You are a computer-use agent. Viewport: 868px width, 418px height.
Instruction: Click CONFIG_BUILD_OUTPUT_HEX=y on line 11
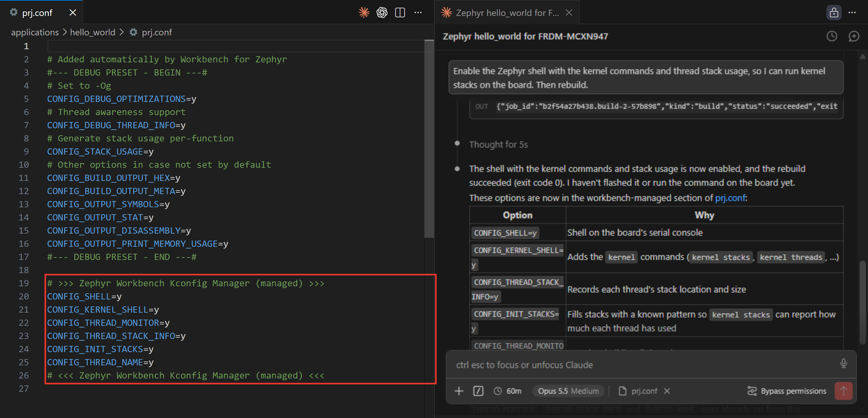(113, 178)
